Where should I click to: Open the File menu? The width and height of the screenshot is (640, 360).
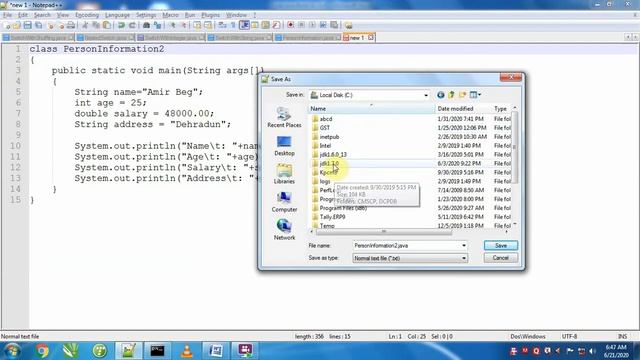tap(7, 15)
